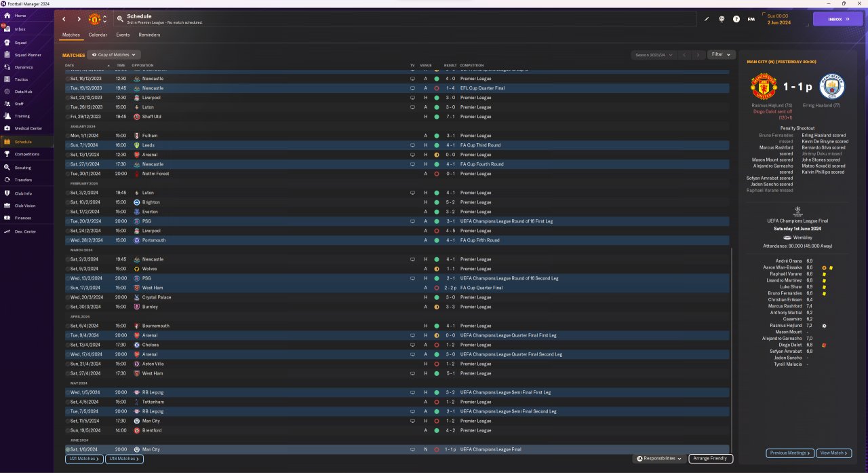The height and width of the screenshot is (473, 868).
Task: Switch to the Calendar tab
Action: click(98, 35)
